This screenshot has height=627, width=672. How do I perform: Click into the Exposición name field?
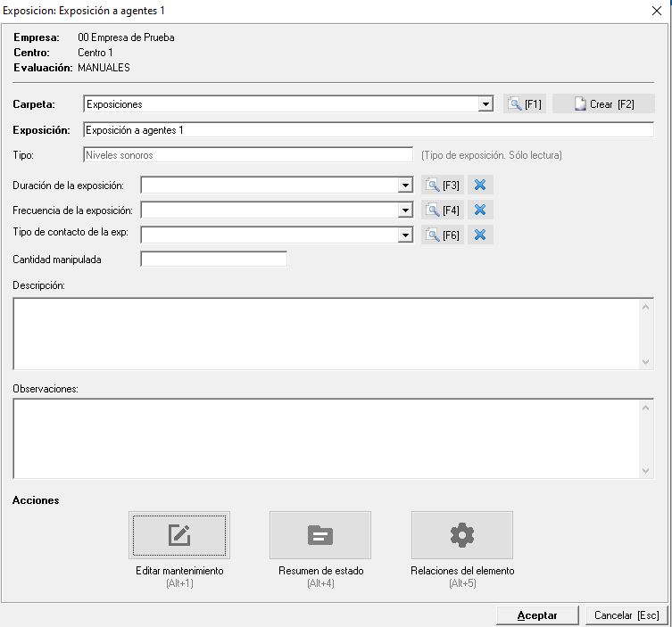[x=368, y=130]
